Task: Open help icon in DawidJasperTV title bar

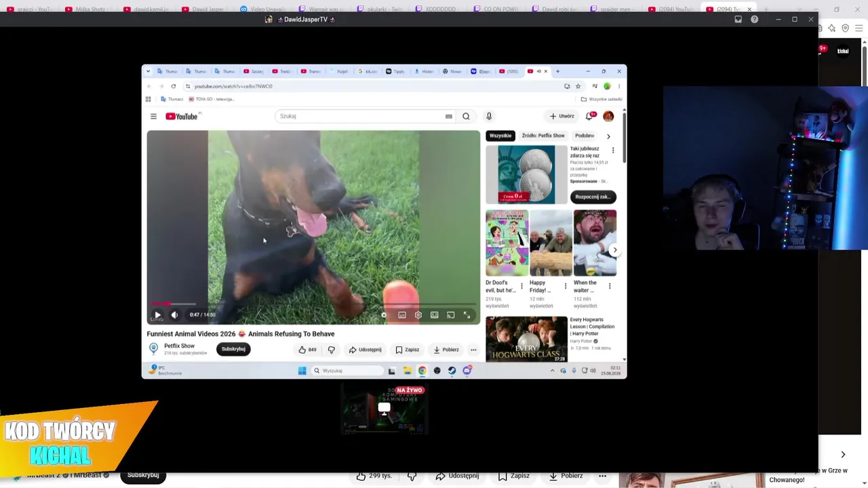Action: [x=754, y=20]
